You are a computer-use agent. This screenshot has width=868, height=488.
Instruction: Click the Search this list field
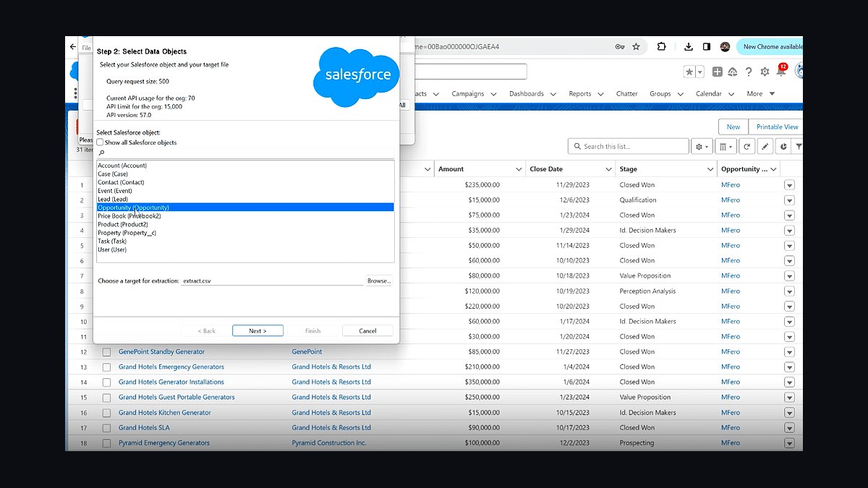tap(629, 146)
